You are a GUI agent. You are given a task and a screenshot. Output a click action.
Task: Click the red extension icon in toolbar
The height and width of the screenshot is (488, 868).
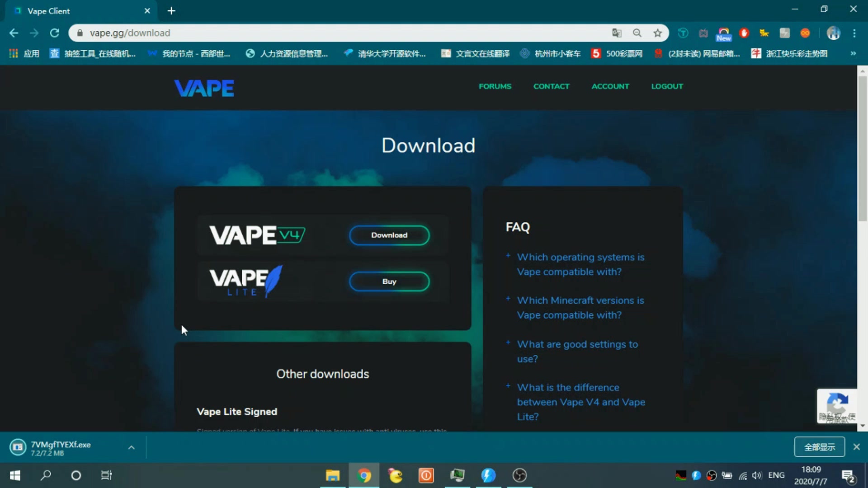[744, 33]
